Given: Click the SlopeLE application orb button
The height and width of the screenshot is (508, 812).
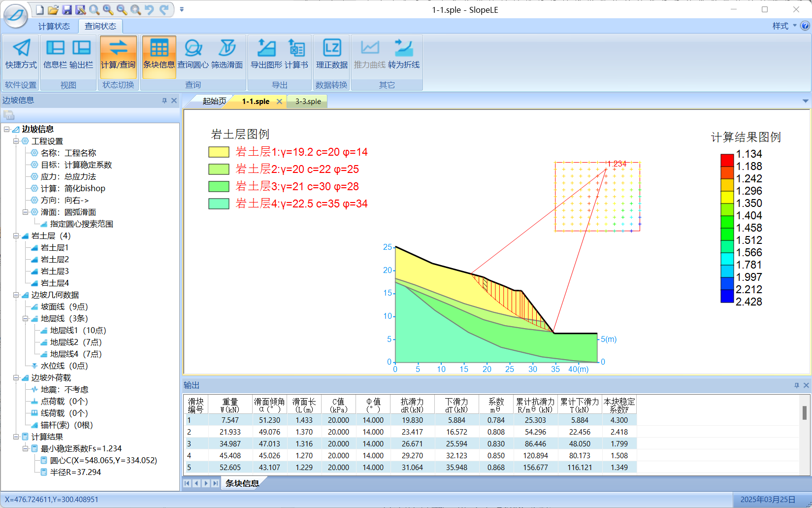Looking at the screenshot, I should [x=16, y=16].
